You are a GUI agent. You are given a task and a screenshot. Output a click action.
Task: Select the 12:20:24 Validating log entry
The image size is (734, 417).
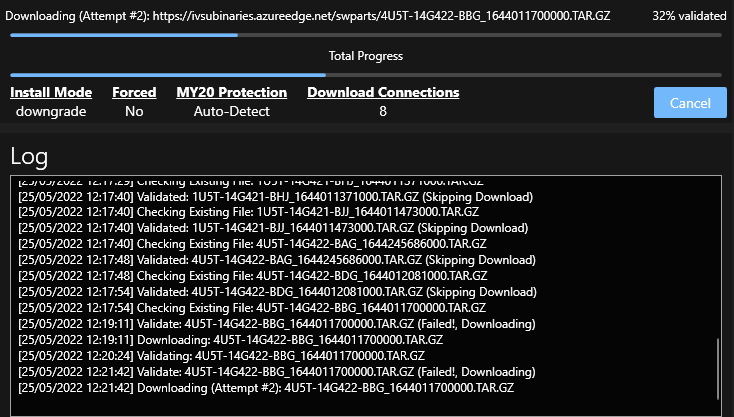pos(221,356)
